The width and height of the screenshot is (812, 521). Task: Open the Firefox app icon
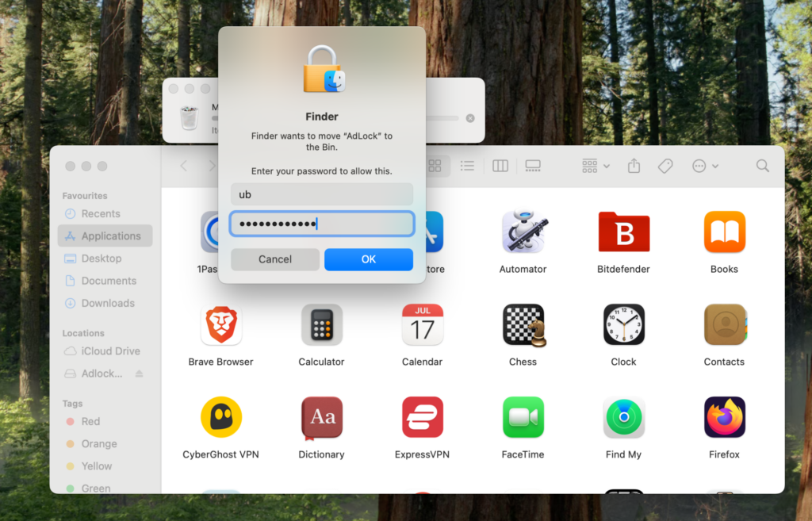724,417
